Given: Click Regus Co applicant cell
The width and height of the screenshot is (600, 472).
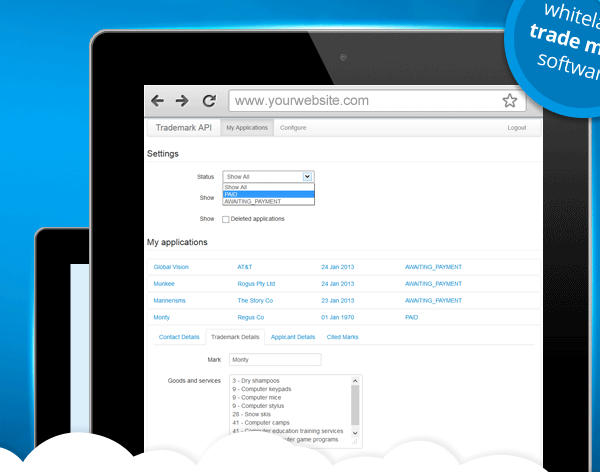Looking at the screenshot, I should (251, 318).
